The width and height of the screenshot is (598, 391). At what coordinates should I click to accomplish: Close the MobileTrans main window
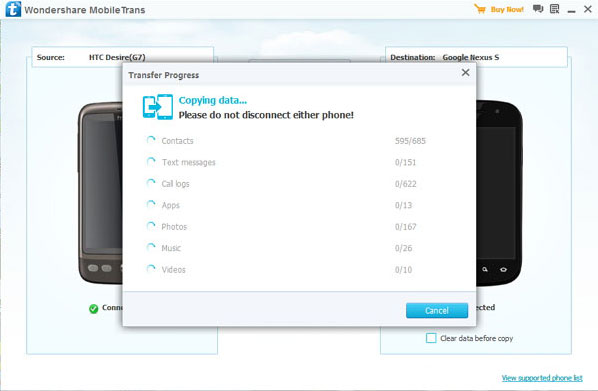point(588,9)
